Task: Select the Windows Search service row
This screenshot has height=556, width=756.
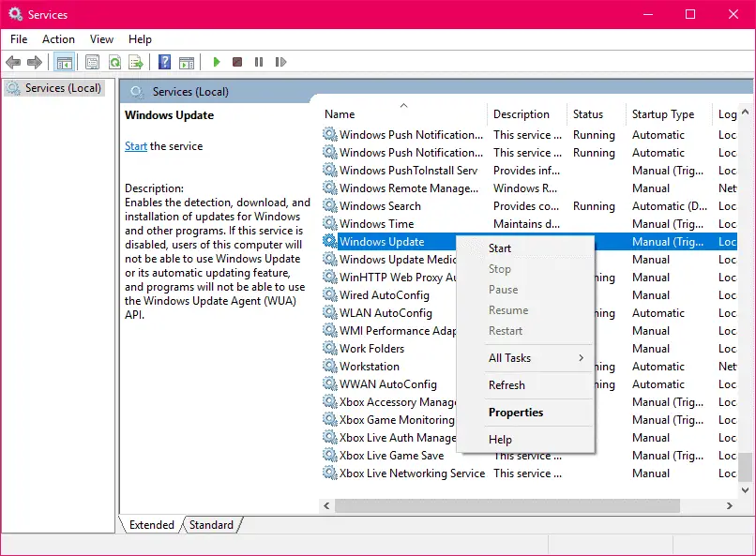Action: pos(529,205)
